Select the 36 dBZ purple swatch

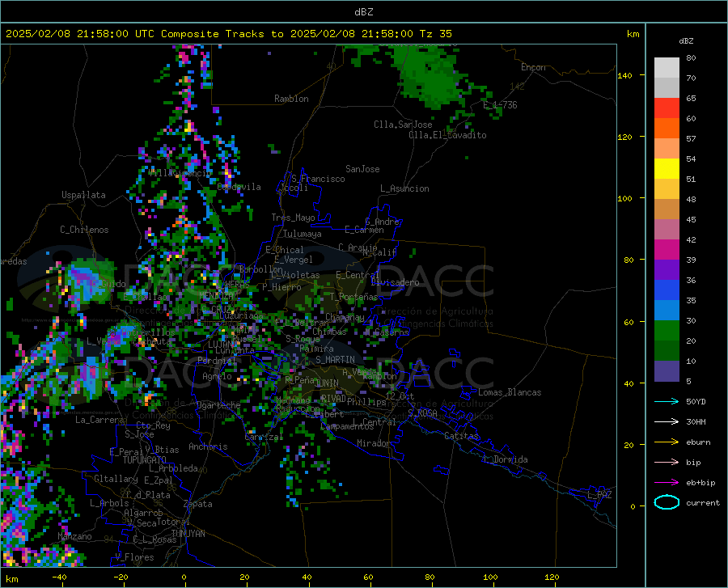(x=667, y=270)
